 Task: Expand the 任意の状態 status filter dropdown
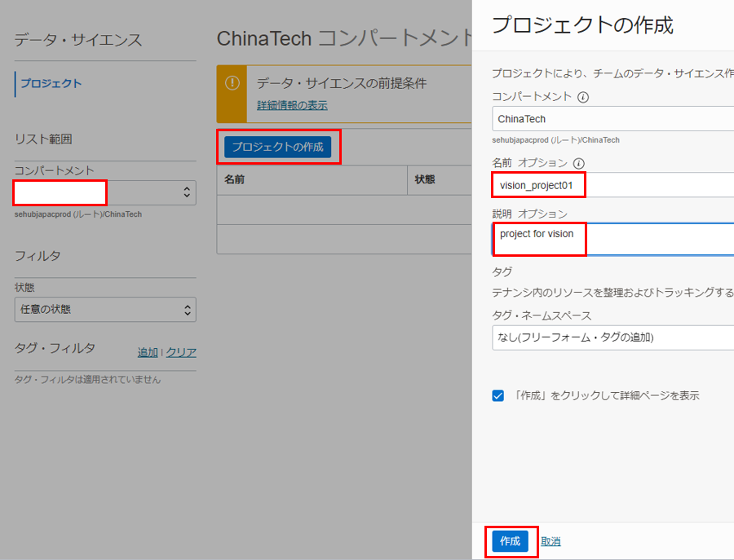pos(105,310)
